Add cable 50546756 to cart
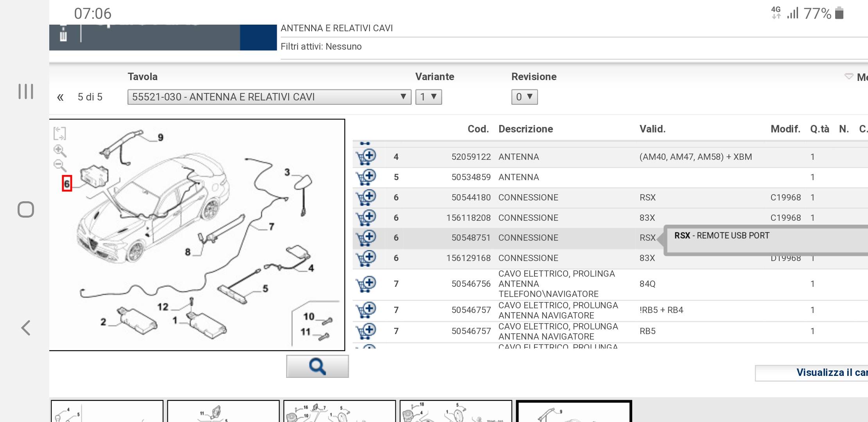The image size is (868, 422). tap(366, 284)
